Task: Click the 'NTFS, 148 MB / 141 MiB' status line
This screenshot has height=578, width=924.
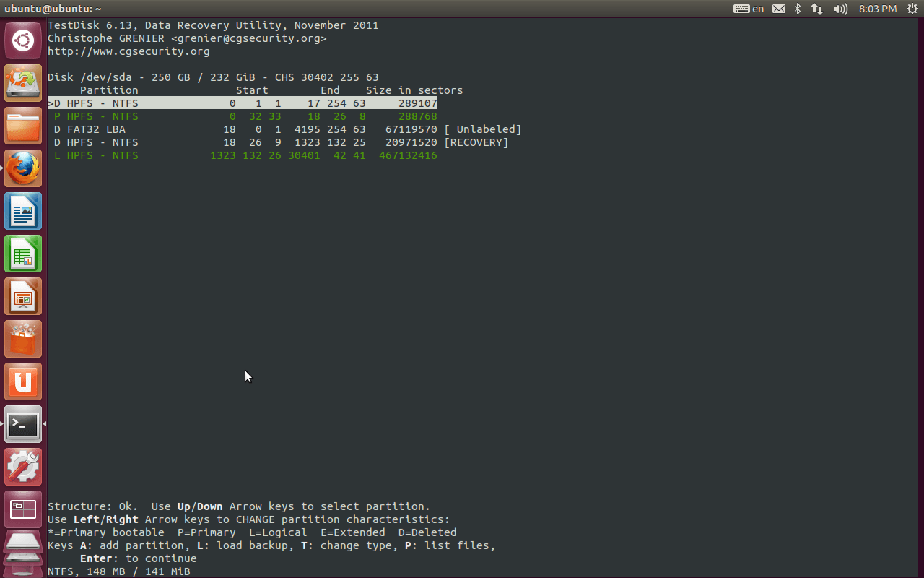Action: pyautogui.click(x=119, y=571)
